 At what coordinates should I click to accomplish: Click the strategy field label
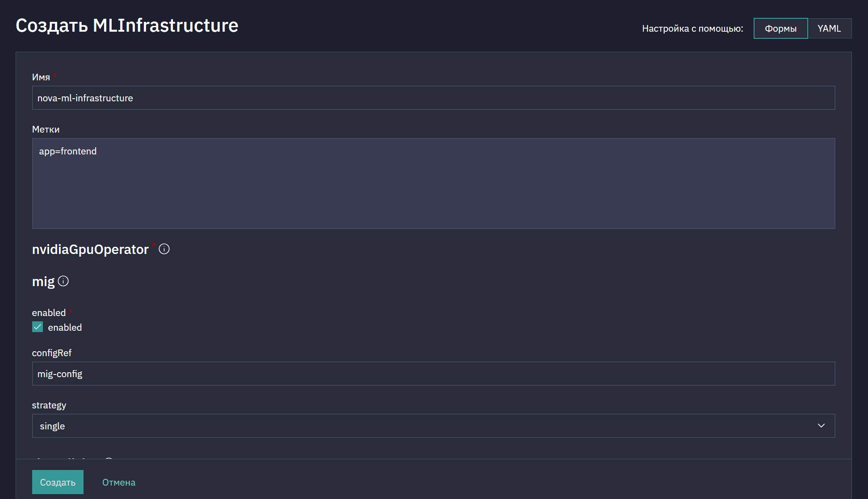click(49, 405)
